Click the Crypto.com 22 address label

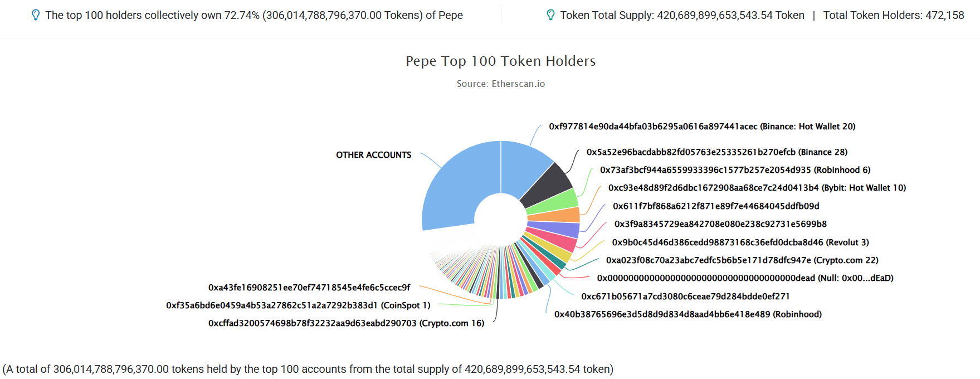pos(742,260)
